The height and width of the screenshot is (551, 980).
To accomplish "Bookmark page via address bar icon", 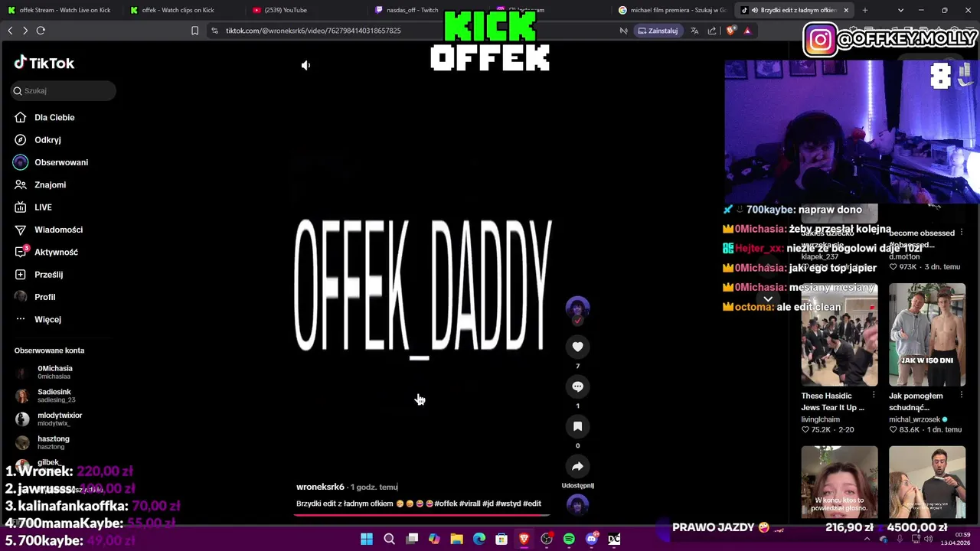I will pyautogui.click(x=194, y=31).
